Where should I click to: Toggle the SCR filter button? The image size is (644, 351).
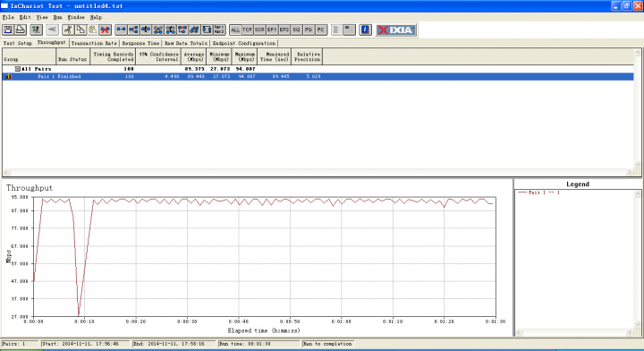tap(259, 30)
